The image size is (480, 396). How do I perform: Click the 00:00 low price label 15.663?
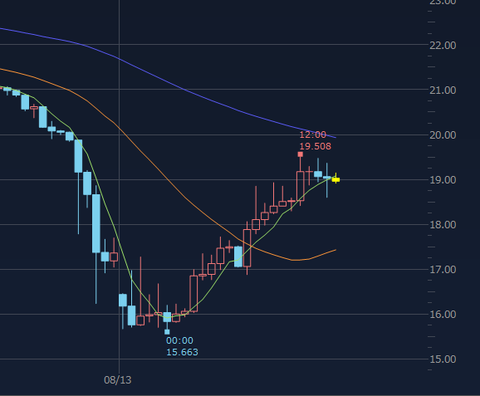(x=182, y=352)
